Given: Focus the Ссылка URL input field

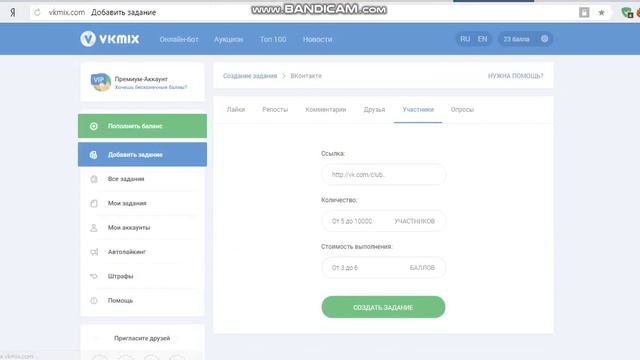Looking at the screenshot, I should point(383,174).
